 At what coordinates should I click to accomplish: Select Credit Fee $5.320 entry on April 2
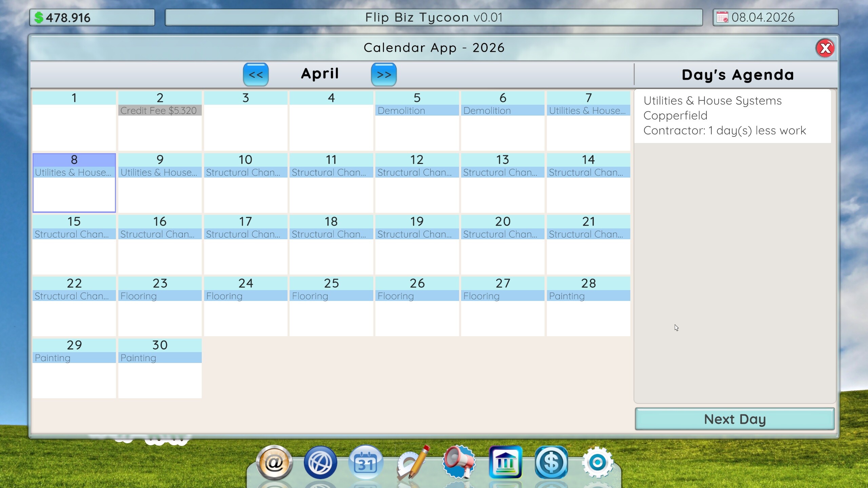[160, 110]
